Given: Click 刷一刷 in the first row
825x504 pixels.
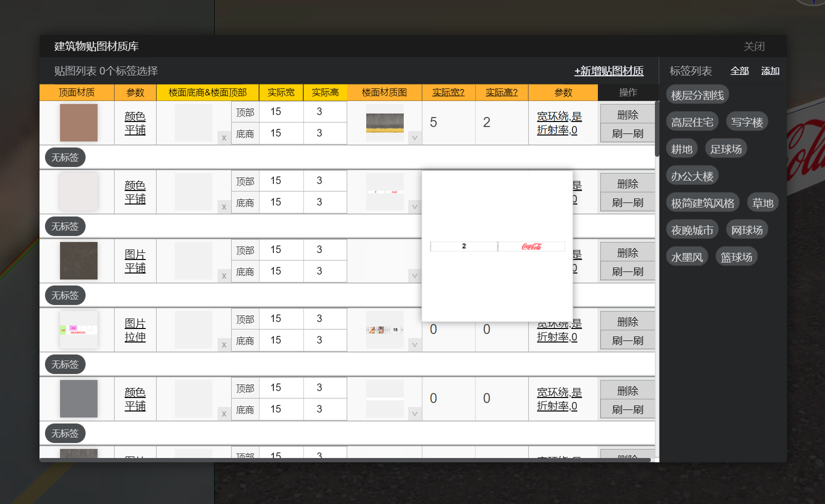Looking at the screenshot, I should (627, 133).
